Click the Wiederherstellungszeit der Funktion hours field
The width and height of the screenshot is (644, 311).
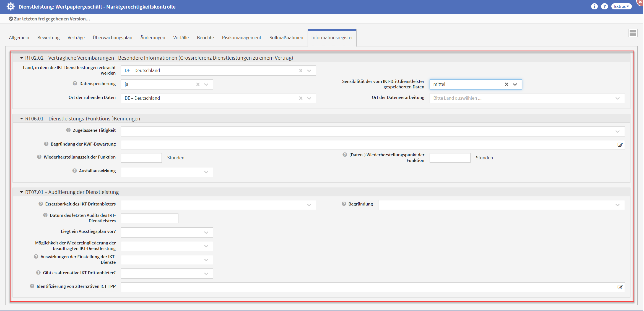pyautogui.click(x=141, y=158)
